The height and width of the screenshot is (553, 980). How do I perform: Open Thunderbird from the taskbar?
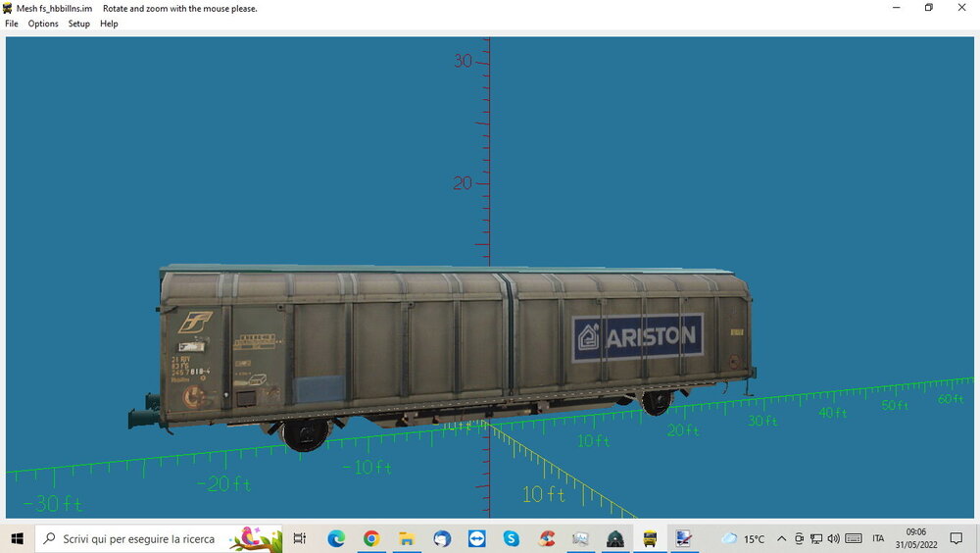(442, 538)
